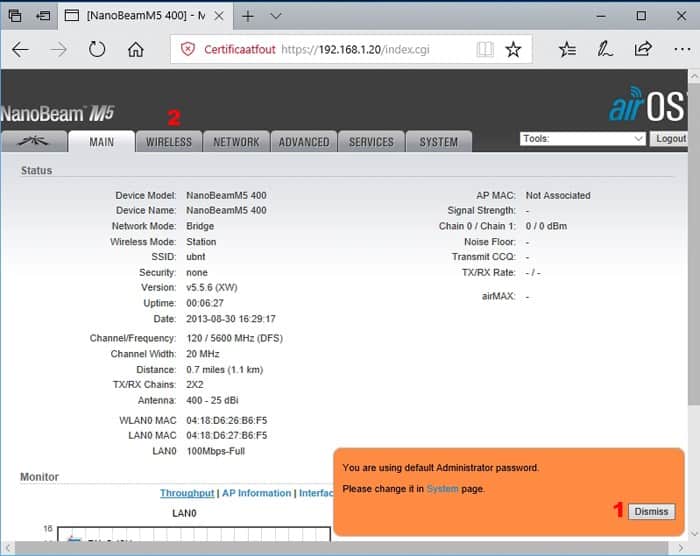This screenshot has width=700, height=556.
Task: Dismiss the default password warning
Action: (651, 511)
